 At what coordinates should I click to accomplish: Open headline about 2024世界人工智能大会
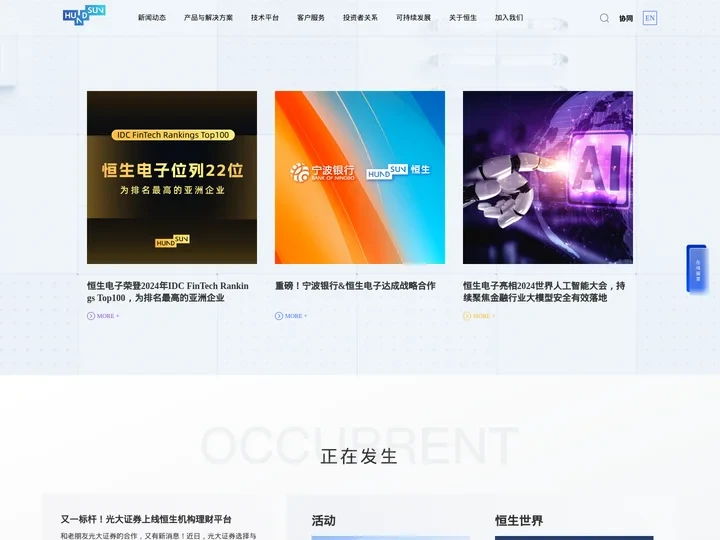(x=544, y=292)
